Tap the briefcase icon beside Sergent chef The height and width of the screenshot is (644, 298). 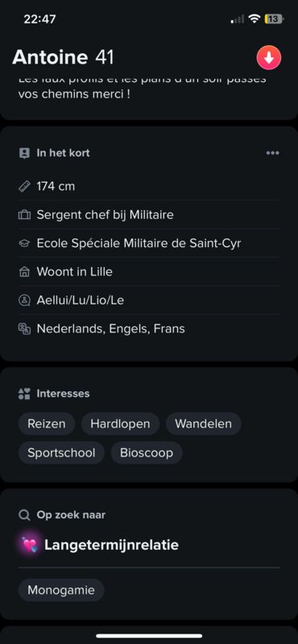[25, 215]
